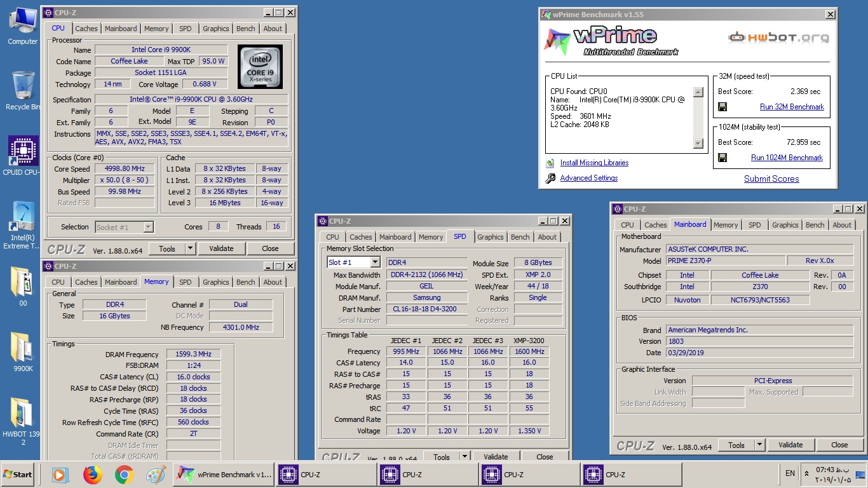Open the folder named 00

[x=22, y=286]
